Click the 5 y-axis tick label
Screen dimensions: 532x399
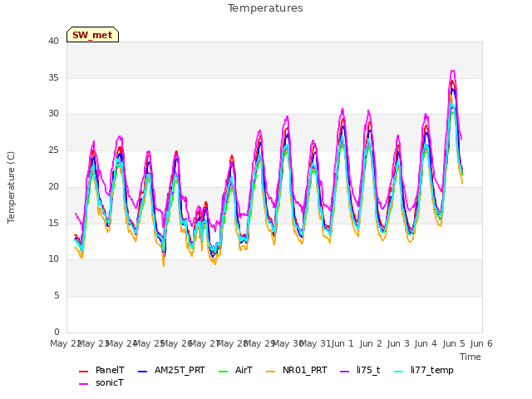coord(57,296)
